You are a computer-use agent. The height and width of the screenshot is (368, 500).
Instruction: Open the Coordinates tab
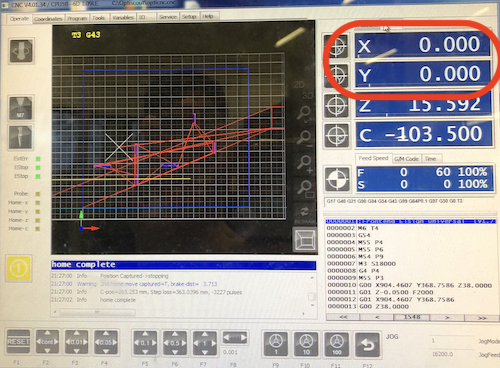pos(48,19)
